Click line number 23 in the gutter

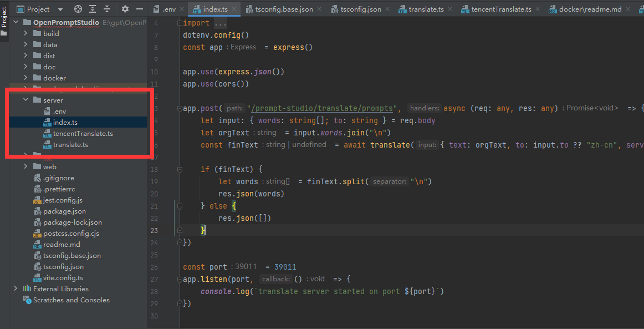tap(154, 230)
